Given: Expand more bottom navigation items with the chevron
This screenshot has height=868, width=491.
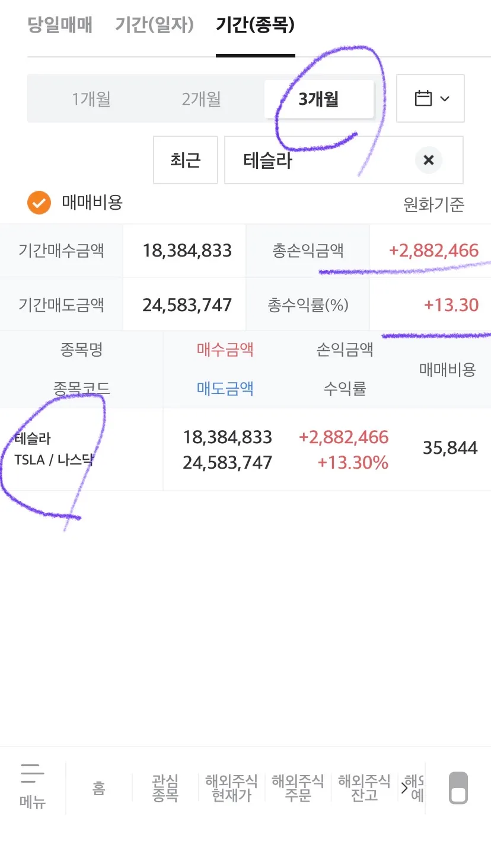Looking at the screenshot, I should tap(406, 787).
